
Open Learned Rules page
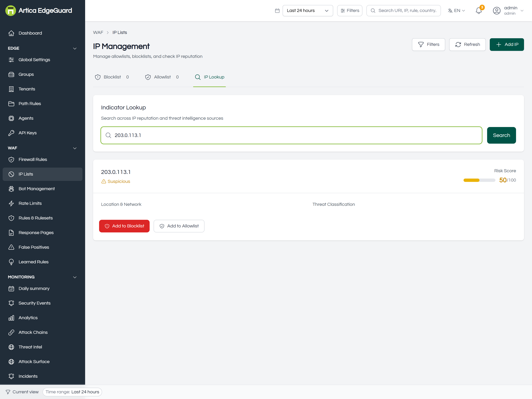[x=42, y=262]
